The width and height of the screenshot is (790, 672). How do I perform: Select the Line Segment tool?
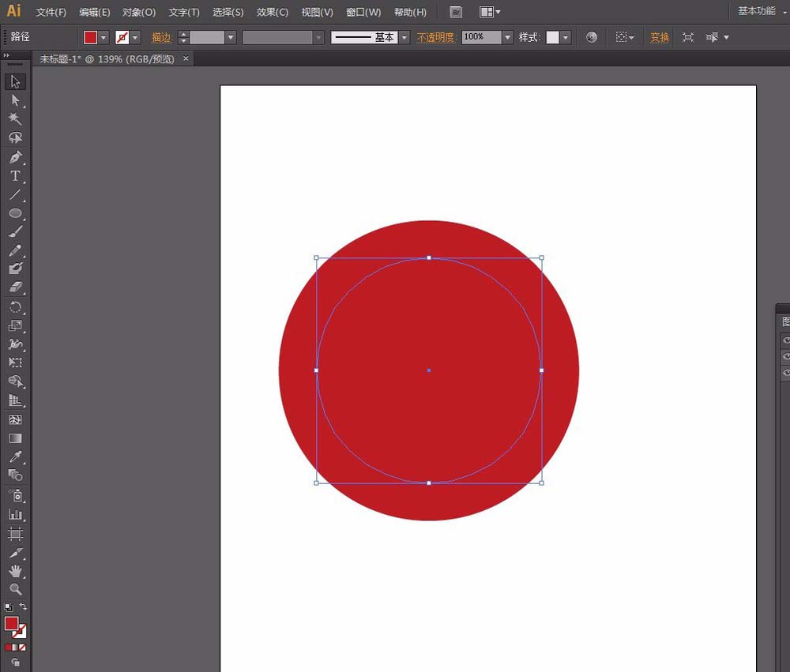pyautogui.click(x=15, y=194)
